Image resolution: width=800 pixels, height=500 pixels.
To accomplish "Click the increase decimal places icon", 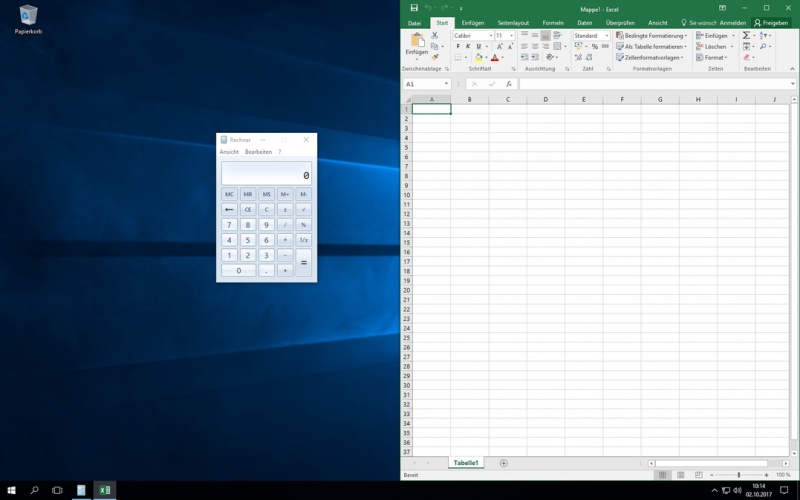I will (x=578, y=57).
